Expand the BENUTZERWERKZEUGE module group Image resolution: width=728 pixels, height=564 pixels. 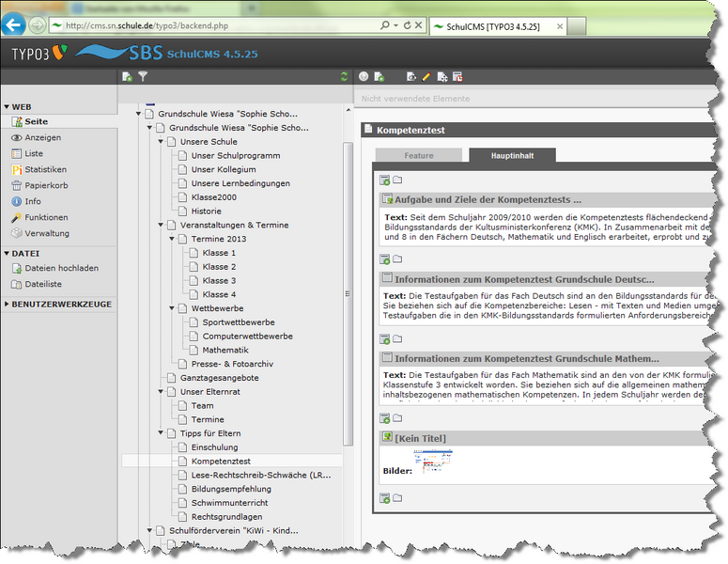point(7,304)
